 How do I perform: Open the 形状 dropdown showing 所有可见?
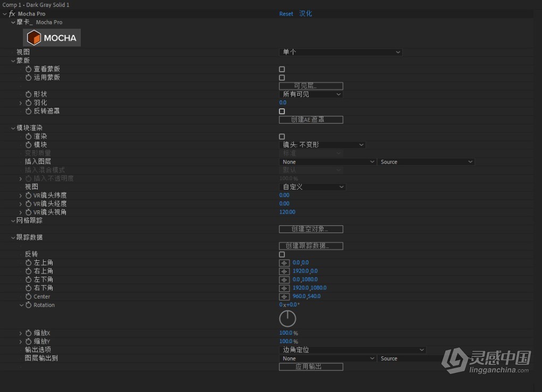311,94
